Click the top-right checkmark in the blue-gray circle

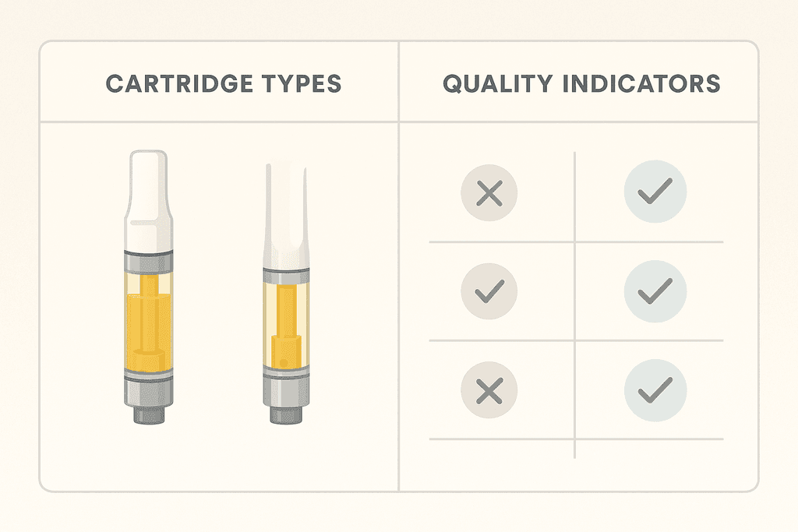(x=655, y=192)
